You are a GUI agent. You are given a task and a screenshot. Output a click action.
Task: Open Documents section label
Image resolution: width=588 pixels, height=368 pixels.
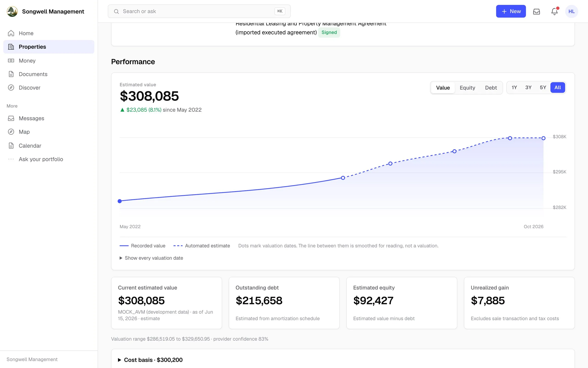coord(33,74)
